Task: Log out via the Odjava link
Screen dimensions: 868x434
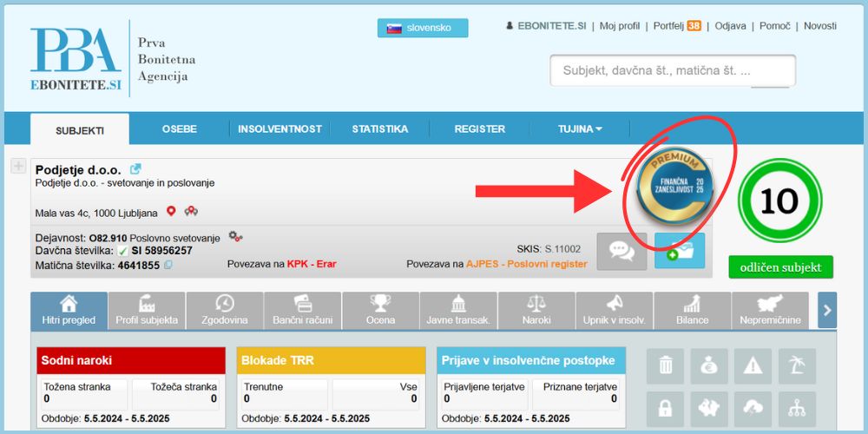Action: (730, 26)
